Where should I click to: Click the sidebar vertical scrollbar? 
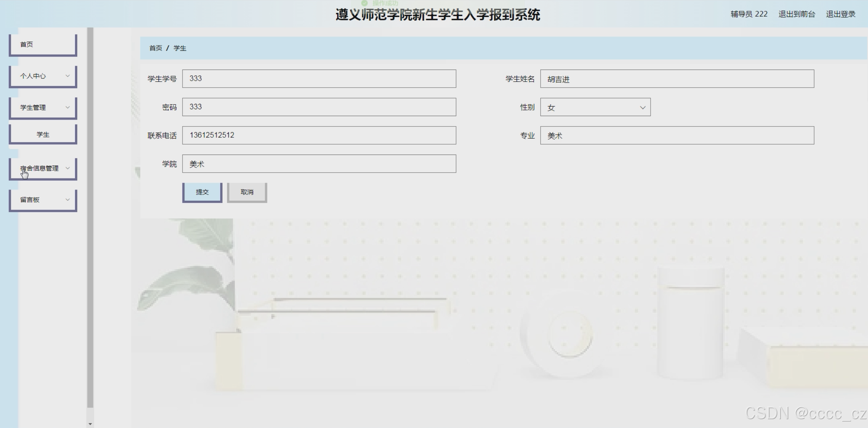[x=90, y=215]
